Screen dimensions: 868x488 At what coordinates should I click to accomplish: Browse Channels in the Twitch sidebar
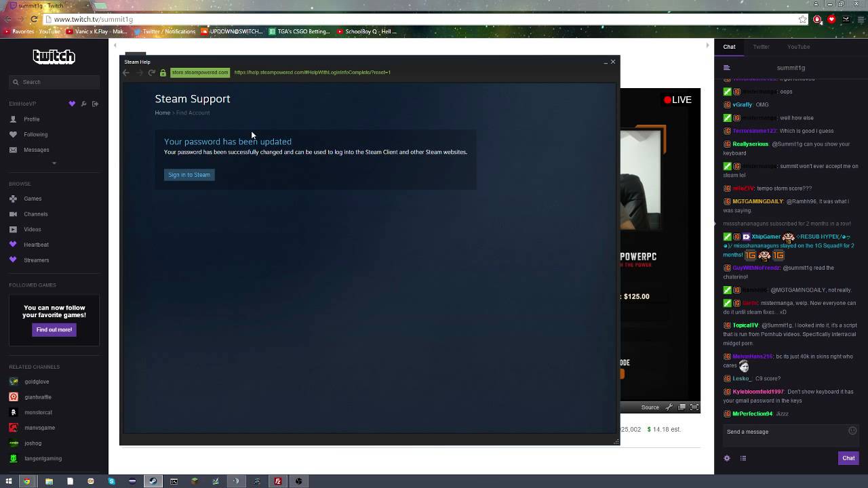click(35, 214)
